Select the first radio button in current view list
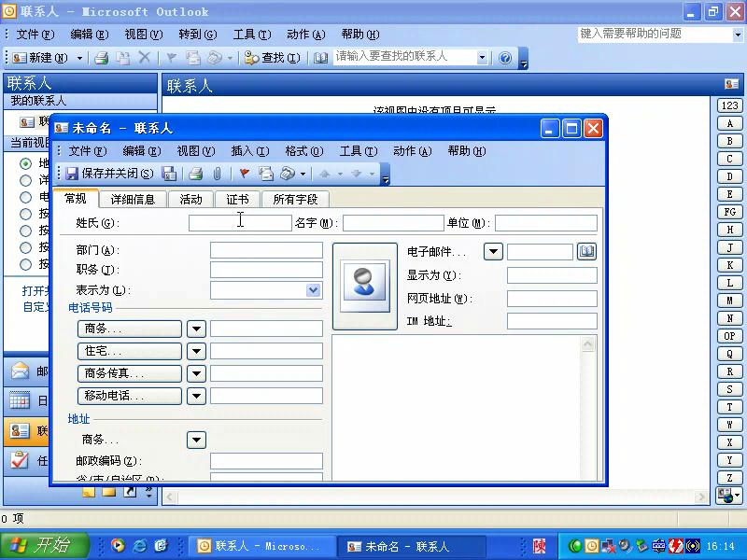Screen dimensions: 747x560 click(26, 164)
